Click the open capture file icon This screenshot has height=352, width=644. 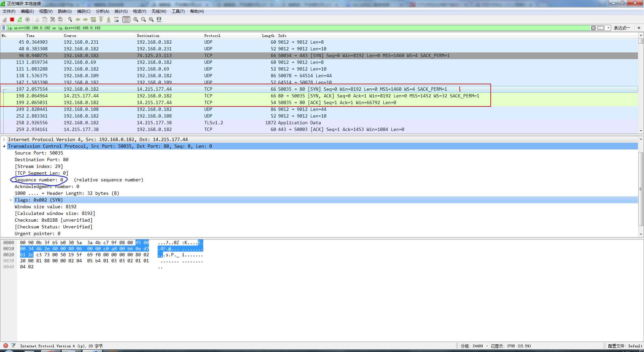point(37,19)
